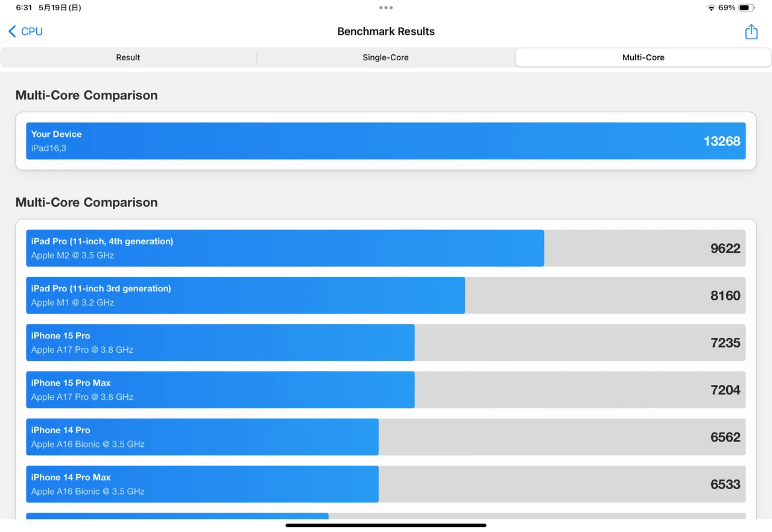
Task: Select the Multi-Core tab
Action: click(644, 57)
